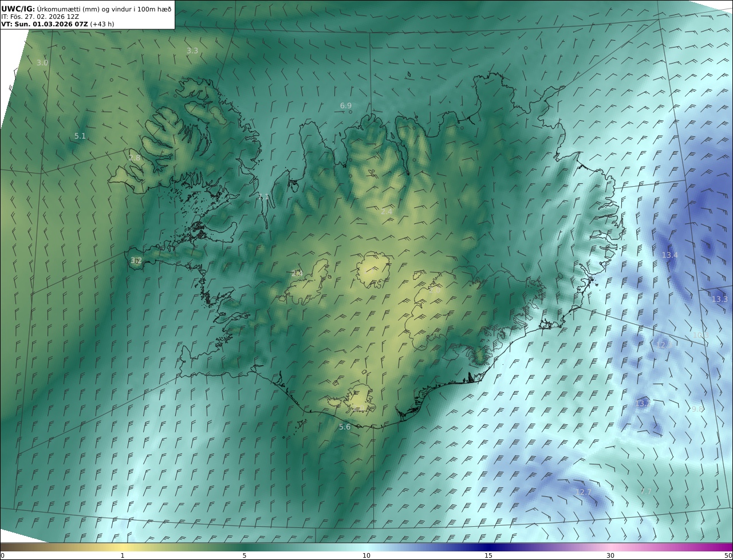Image resolution: width=733 pixels, height=560 pixels.
Task: Click the 5.6 value label at south coast
Action: coord(345,427)
